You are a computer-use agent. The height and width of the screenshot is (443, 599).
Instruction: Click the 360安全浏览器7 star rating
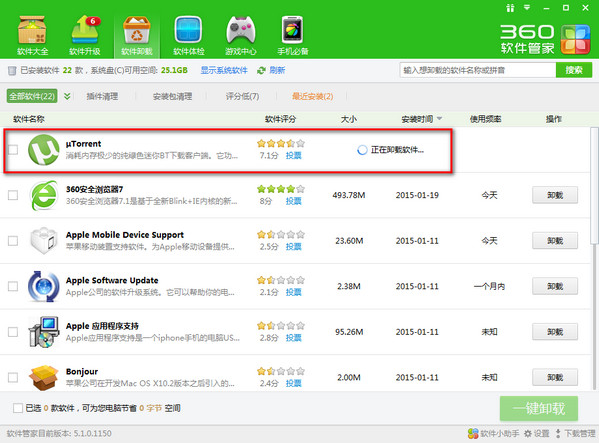click(281, 189)
